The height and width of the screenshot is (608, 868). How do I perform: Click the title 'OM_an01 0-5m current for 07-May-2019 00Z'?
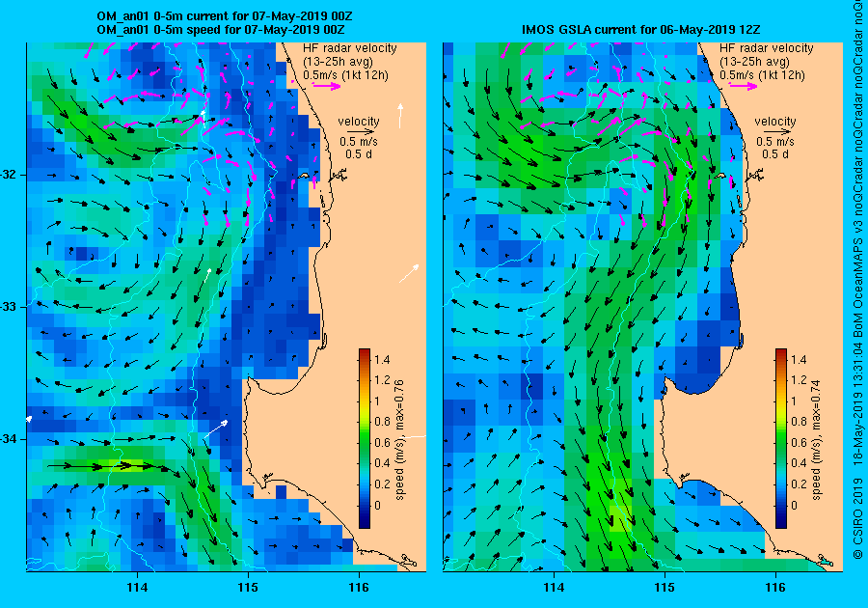click(224, 16)
